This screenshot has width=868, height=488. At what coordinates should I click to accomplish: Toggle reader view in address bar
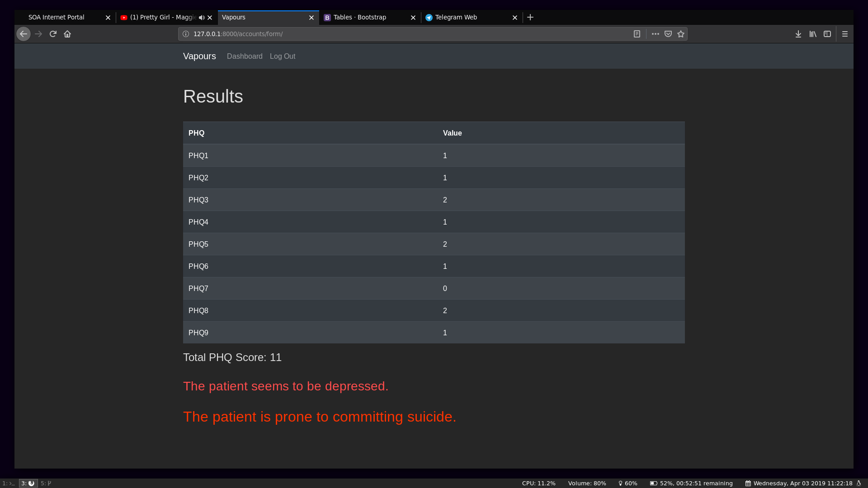coord(637,34)
